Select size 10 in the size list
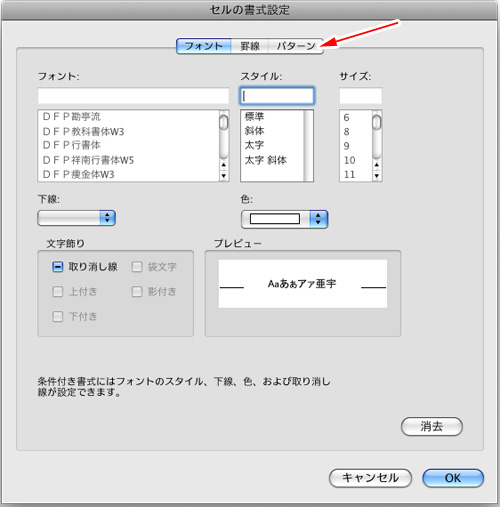500x507 pixels. [x=350, y=160]
